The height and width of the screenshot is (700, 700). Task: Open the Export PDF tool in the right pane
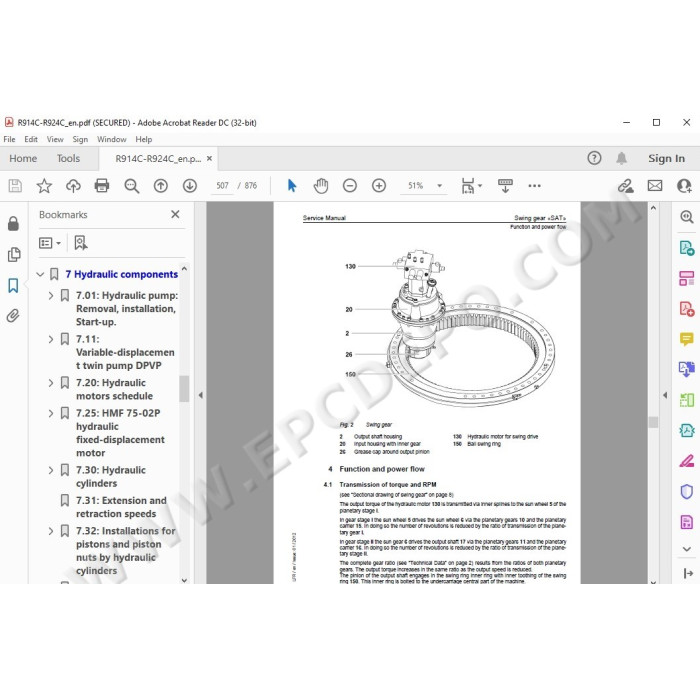(687, 248)
